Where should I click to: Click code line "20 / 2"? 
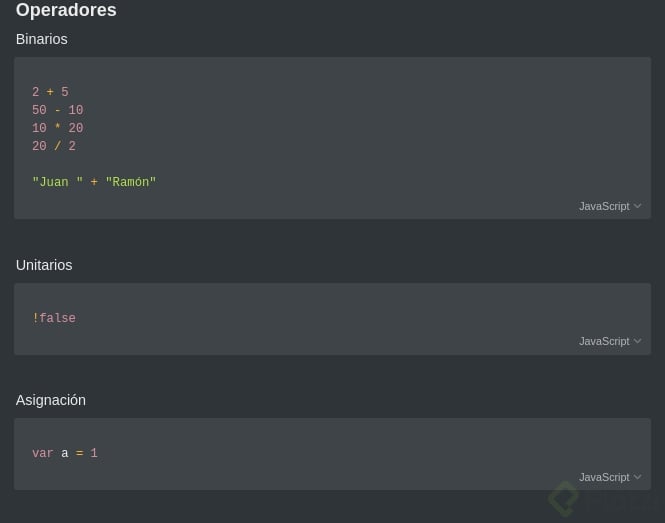(54, 146)
